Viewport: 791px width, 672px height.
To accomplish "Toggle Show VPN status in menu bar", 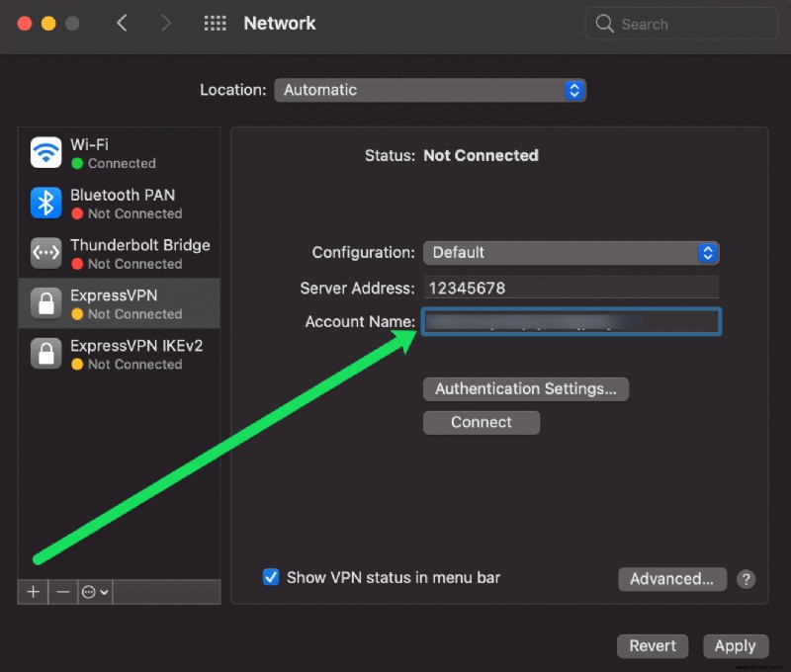I will [x=271, y=577].
